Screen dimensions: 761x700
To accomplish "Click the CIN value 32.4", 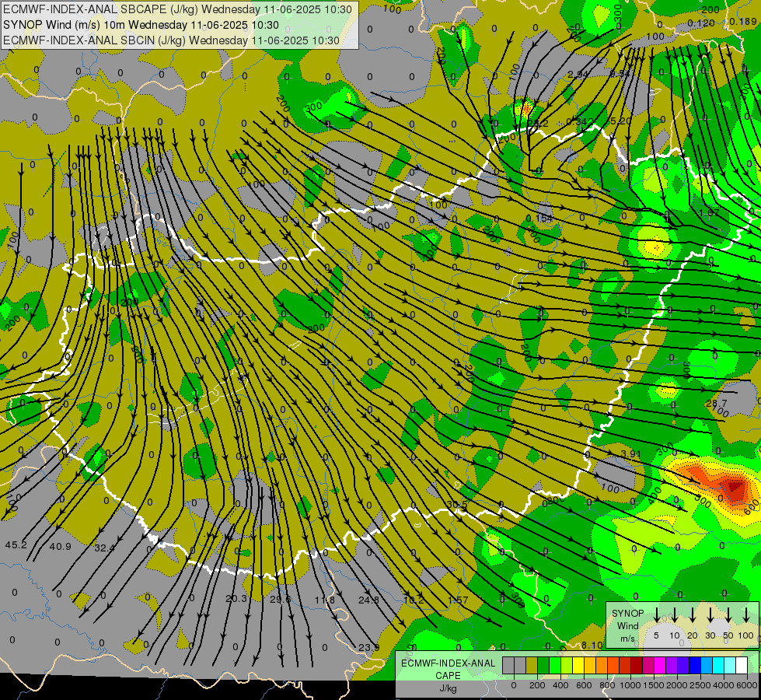I will (104, 548).
